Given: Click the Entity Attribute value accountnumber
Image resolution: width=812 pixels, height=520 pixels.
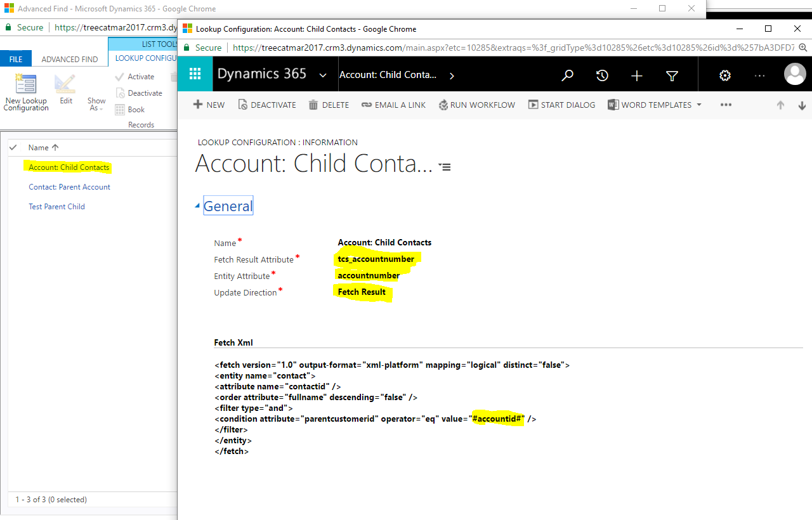Looking at the screenshot, I should coord(369,275).
